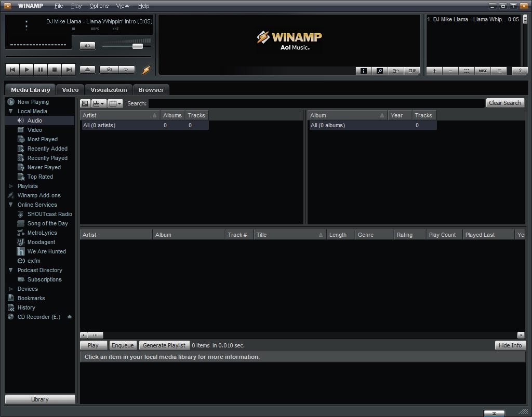Open the Help menu

143,6
